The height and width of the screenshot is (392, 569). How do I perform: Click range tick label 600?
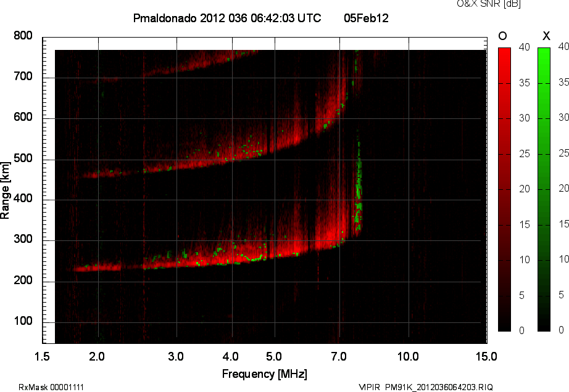pos(23,117)
